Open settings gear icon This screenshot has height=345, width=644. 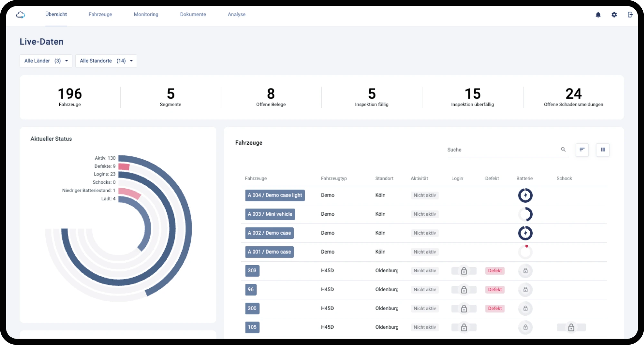coord(614,14)
